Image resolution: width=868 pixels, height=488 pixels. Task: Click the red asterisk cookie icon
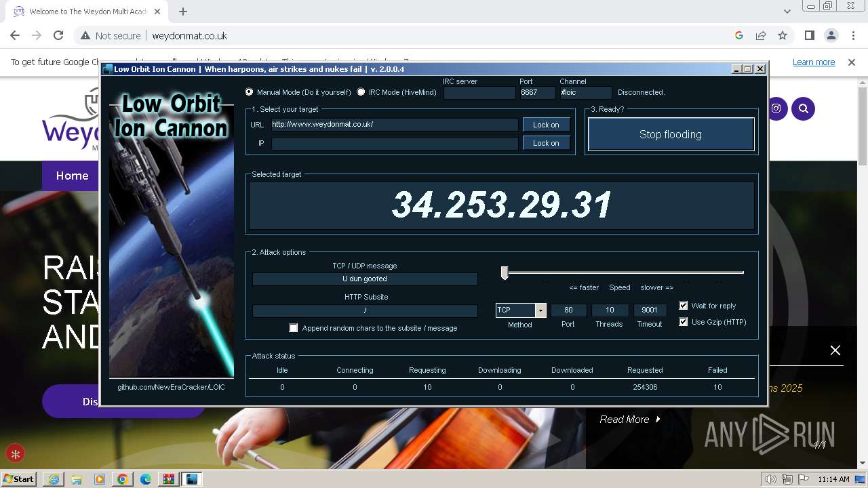(15, 454)
